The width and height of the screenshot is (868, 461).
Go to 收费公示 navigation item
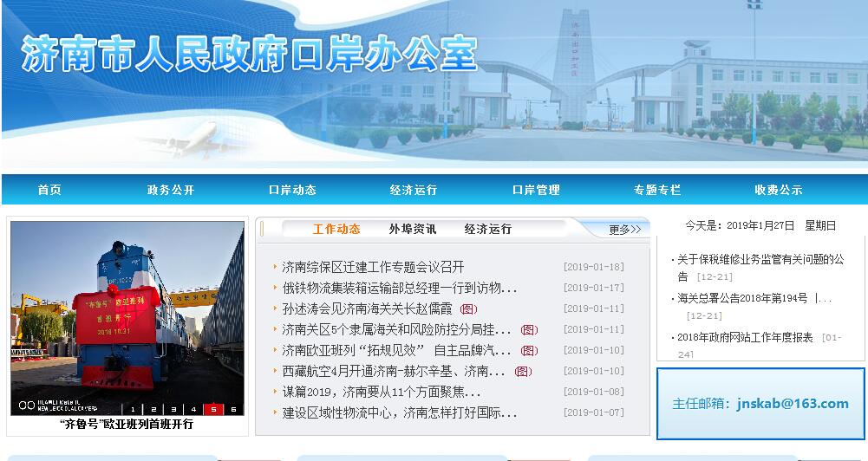click(778, 190)
